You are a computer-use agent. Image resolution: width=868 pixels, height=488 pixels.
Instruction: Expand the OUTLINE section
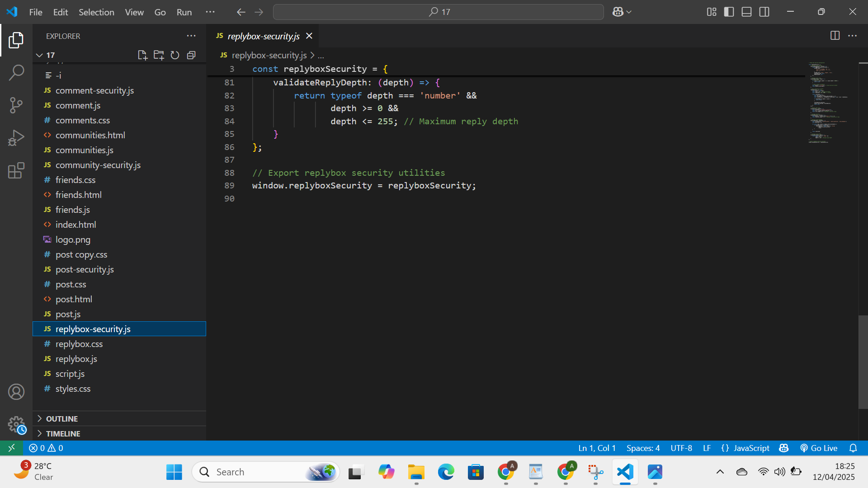pos(119,418)
